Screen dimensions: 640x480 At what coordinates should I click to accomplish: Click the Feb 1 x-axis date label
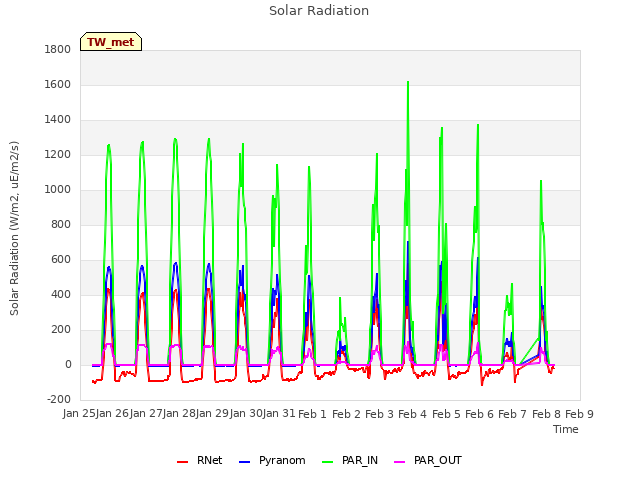[313, 414]
